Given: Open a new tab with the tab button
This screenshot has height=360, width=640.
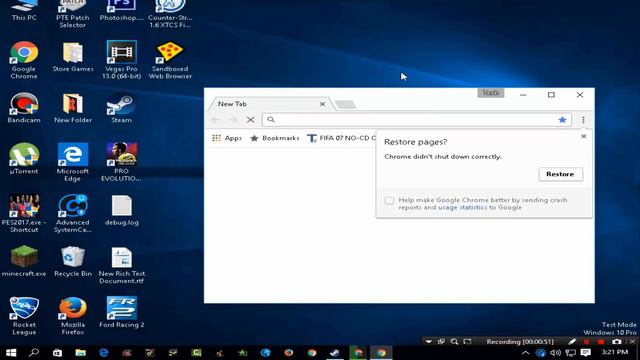Looking at the screenshot, I should tap(345, 104).
